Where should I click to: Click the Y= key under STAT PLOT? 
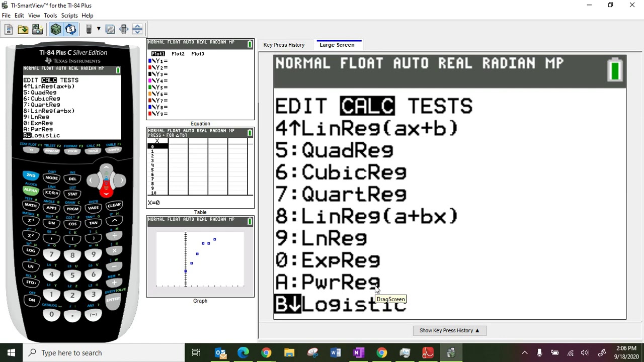[x=31, y=150]
